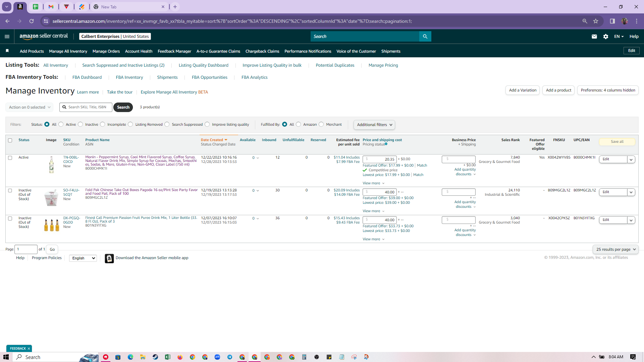
Task: Open the Manage All Inventory menu
Action: pyautogui.click(x=68, y=51)
